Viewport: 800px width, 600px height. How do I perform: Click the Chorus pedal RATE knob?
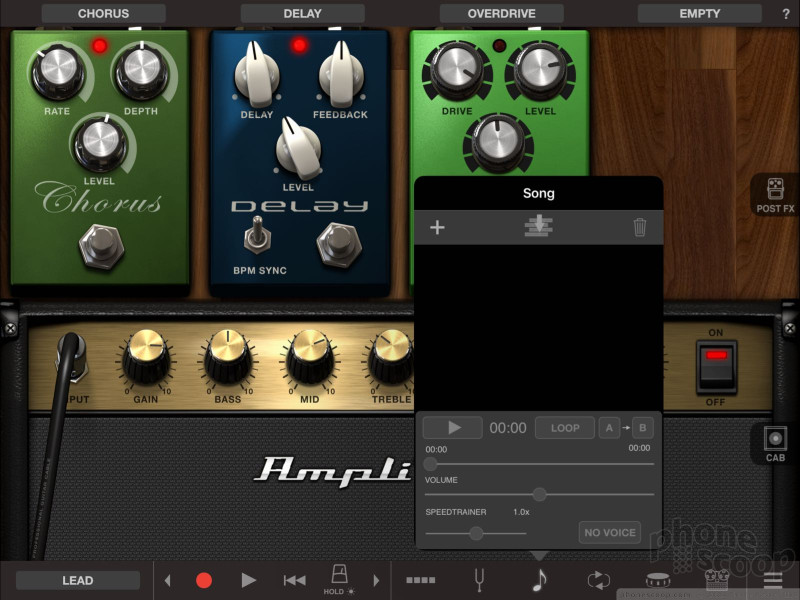pos(58,71)
